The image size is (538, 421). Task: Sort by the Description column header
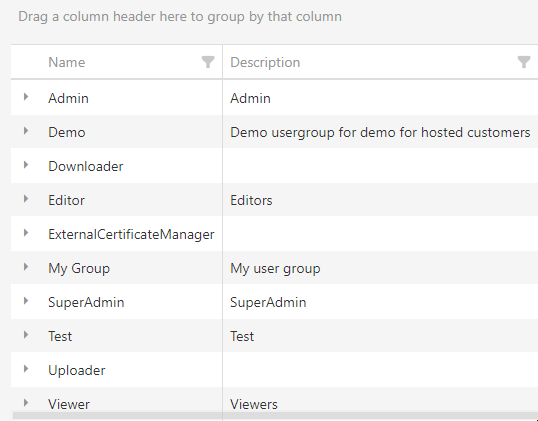click(x=265, y=62)
